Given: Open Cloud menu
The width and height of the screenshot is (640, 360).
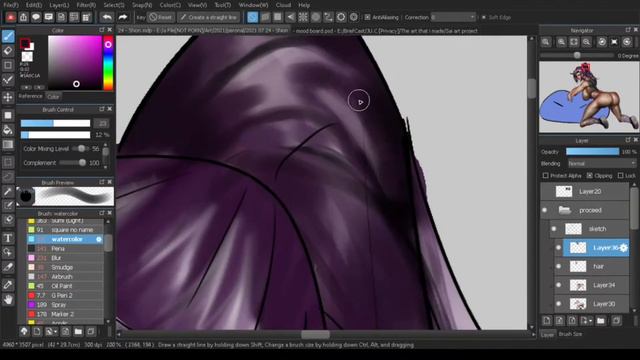Looking at the screenshot, I should coord(283,5).
